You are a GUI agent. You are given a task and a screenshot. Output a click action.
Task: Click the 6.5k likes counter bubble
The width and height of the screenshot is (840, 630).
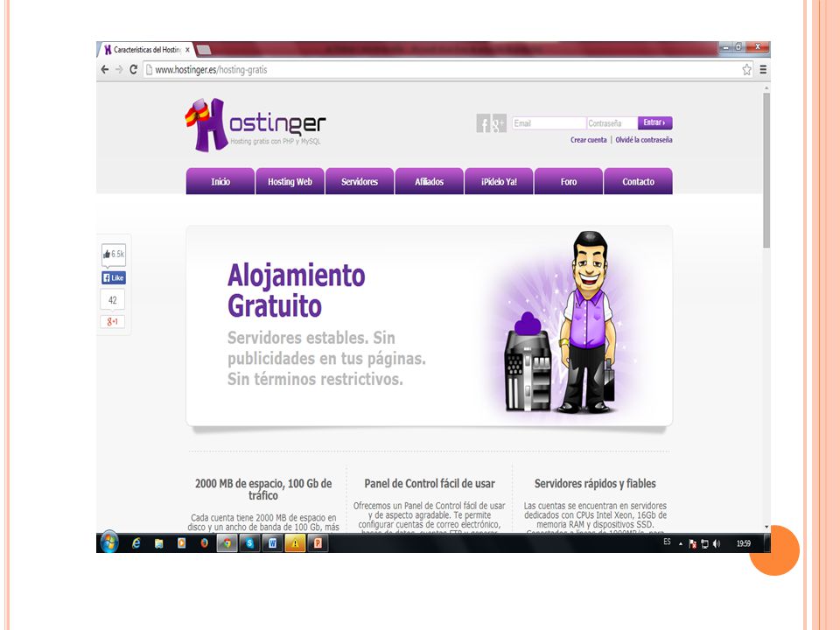tap(114, 254)
